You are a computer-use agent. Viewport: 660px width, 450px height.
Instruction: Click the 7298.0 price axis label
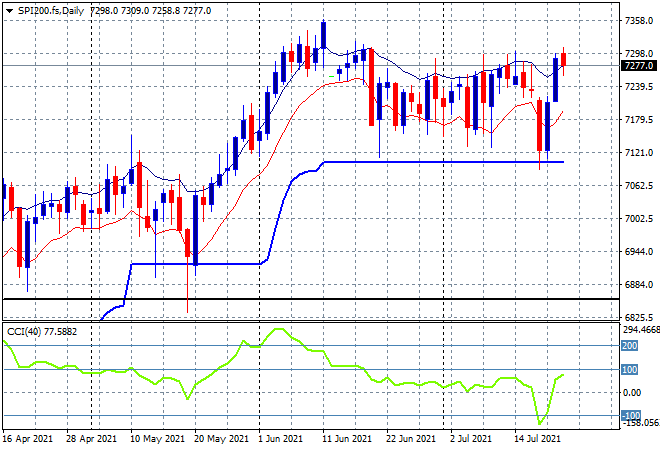tap(639, 53)
